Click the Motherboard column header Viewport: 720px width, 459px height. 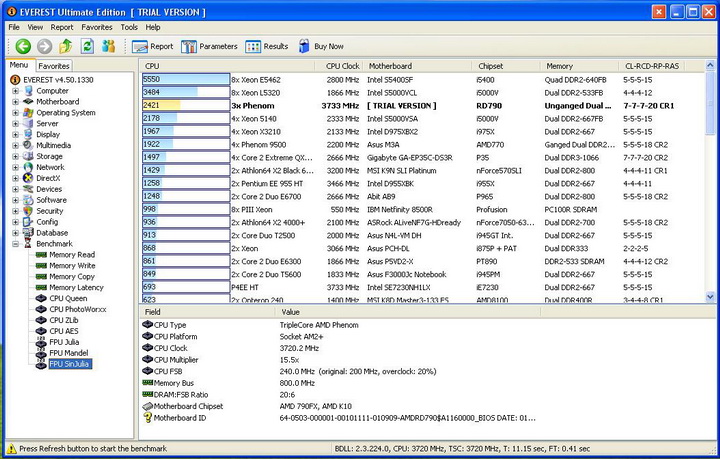[x=418, y=66]
